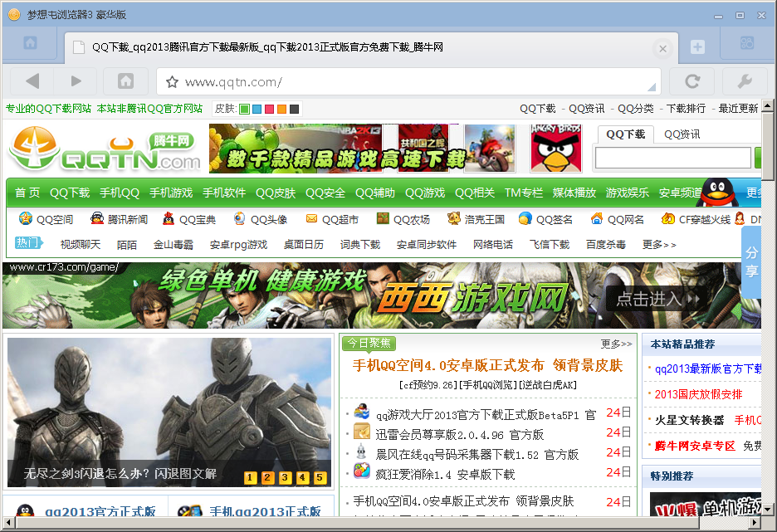
Task: Open the [逆战白虎AK] link
Action: pos(547,385)
